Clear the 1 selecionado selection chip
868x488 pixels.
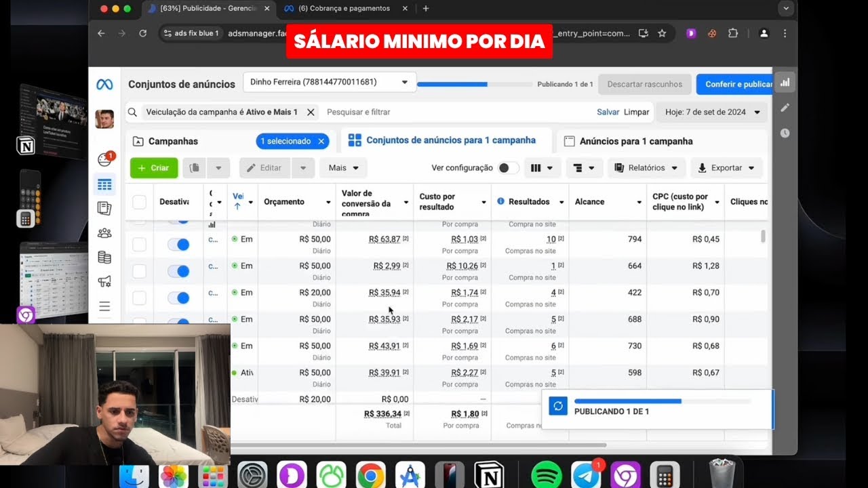tap(321, 141)
